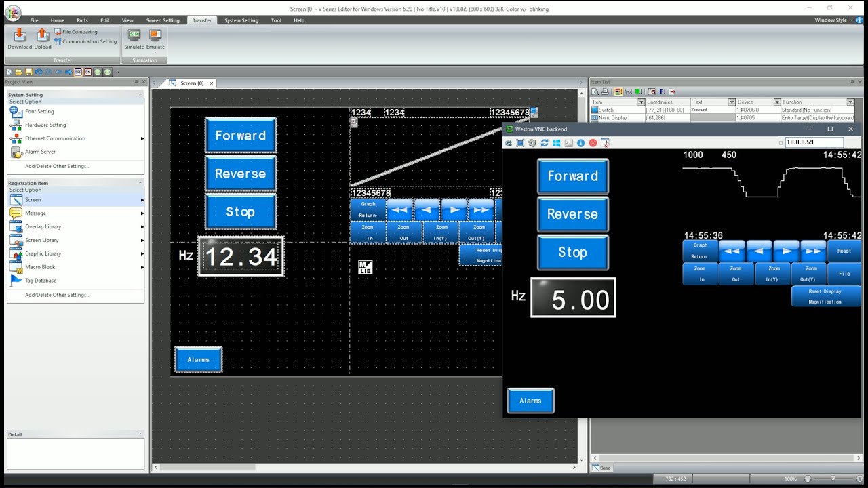This screenshot has width=868, height=488.
Task: Click the Alarms button on the VNC screen
Action: click(x=530, y=401)
